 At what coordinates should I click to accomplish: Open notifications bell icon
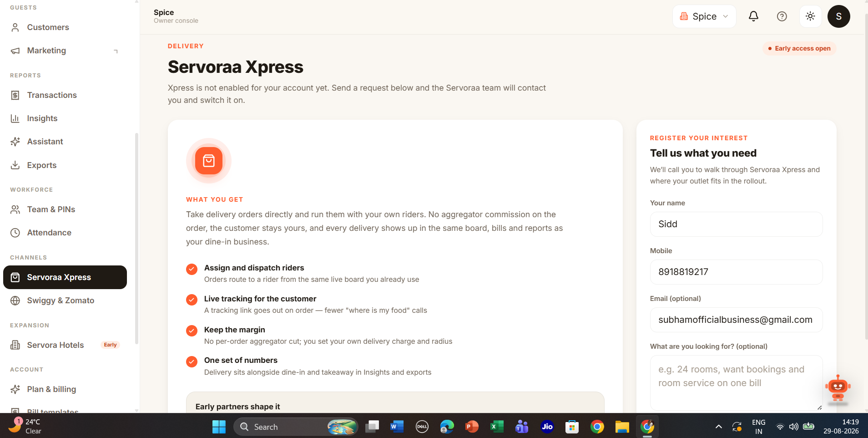coord(753,16)
